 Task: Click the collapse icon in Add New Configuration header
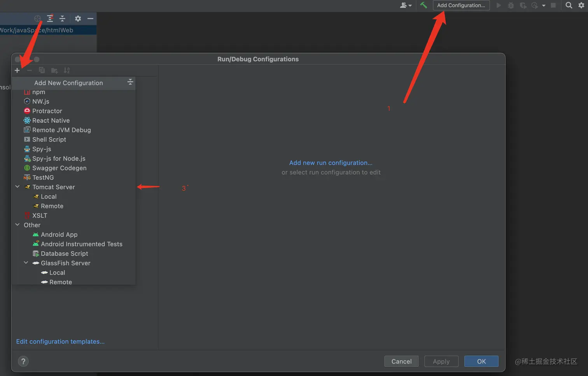tap(130, 82)
